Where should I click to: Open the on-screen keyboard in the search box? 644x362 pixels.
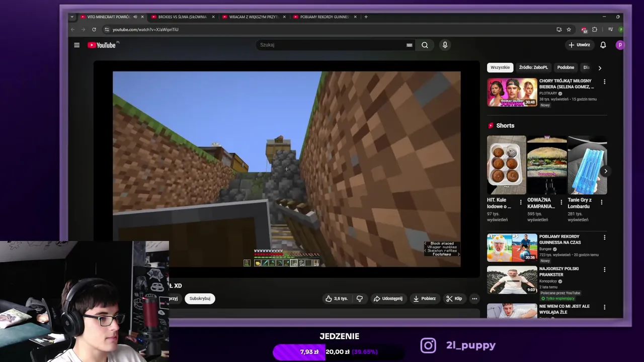click(409, 45)
